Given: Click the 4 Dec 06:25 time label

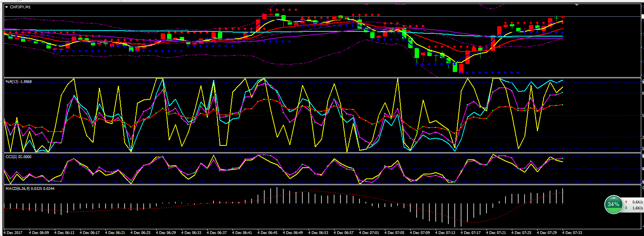Looking at the screenshot, I should [140, 232].
